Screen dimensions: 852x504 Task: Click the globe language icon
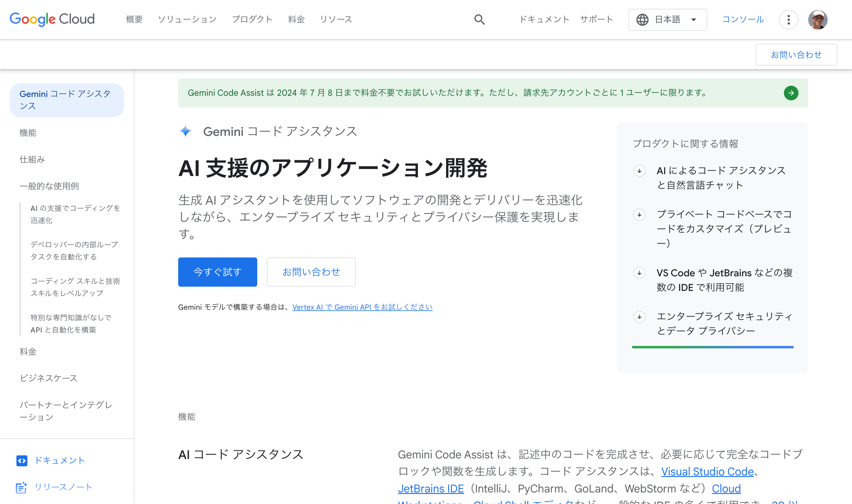coord(642,20)
